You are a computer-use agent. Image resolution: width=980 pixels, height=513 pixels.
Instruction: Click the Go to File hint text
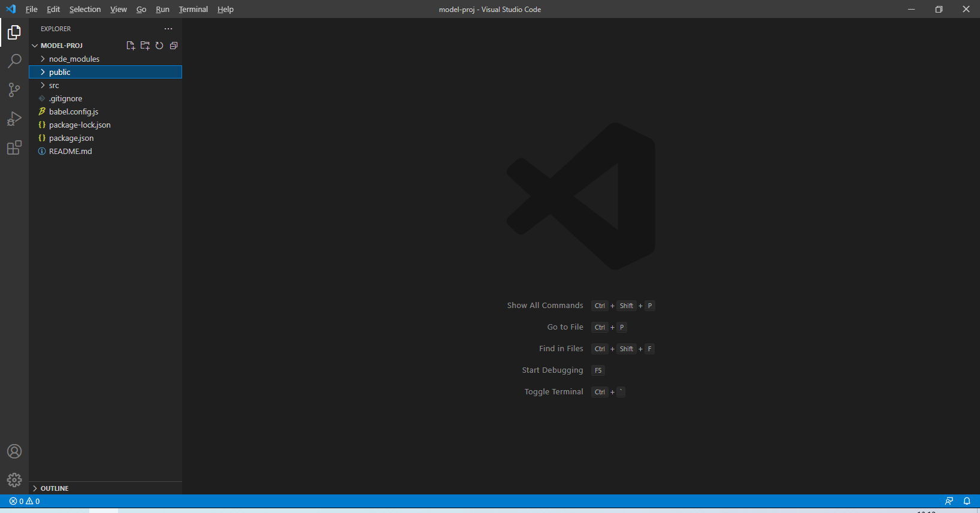click(x=565, y=327)
